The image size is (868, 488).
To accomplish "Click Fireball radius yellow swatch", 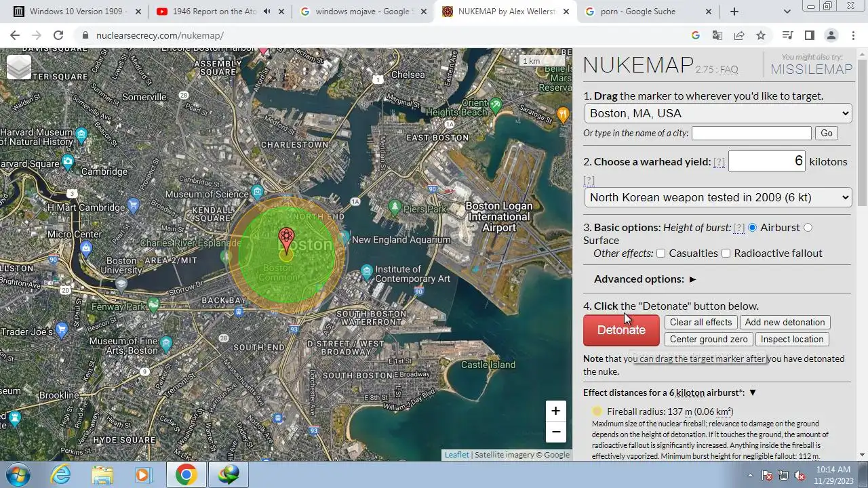I will (597, 411).
